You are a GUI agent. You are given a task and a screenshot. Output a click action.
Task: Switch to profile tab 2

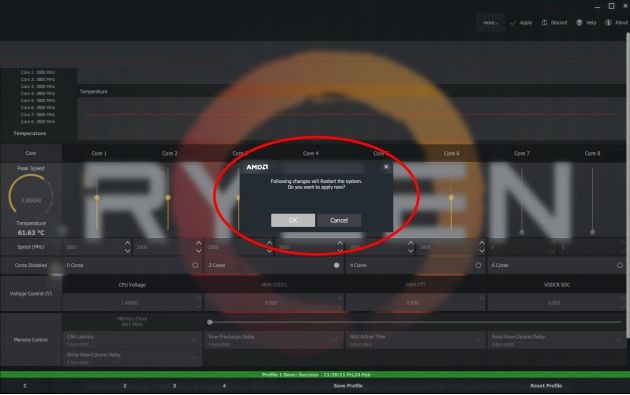tap(125, 386)
